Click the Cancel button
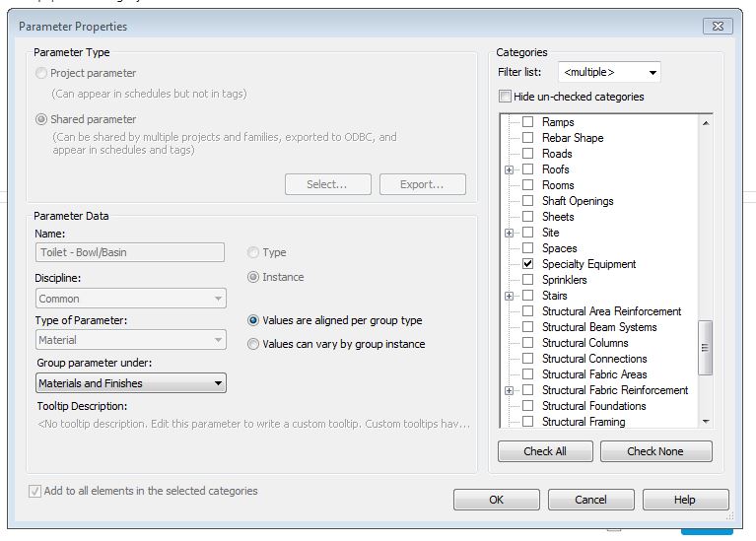This screenshot has height=541, width=756. pyautogui.click(x=590, y=500)
